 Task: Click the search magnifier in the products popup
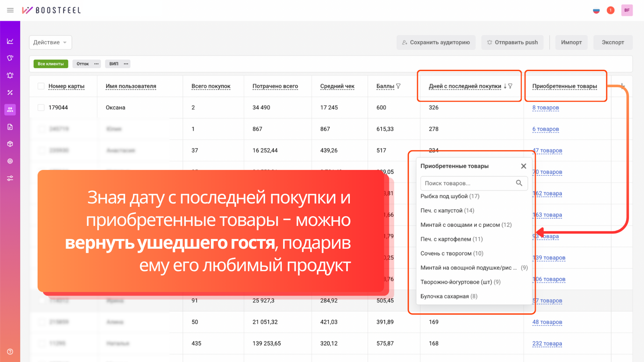(x=519, y=183)
